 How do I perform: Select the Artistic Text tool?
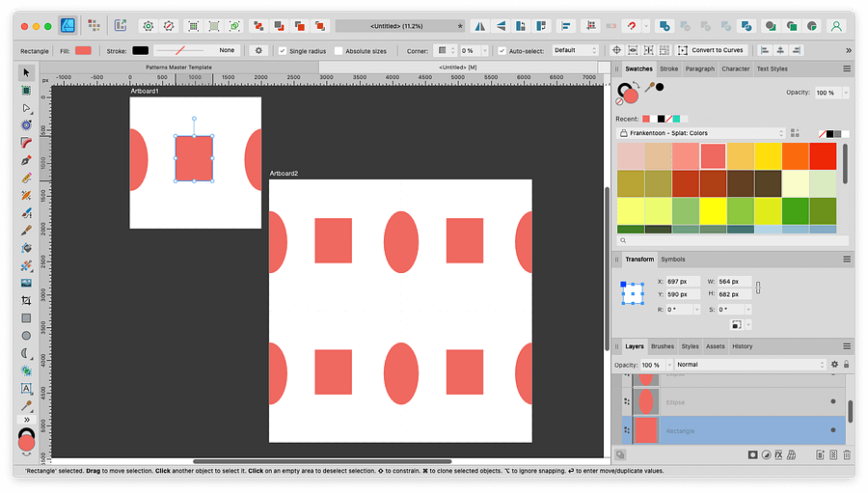click(x=26, y=388)
